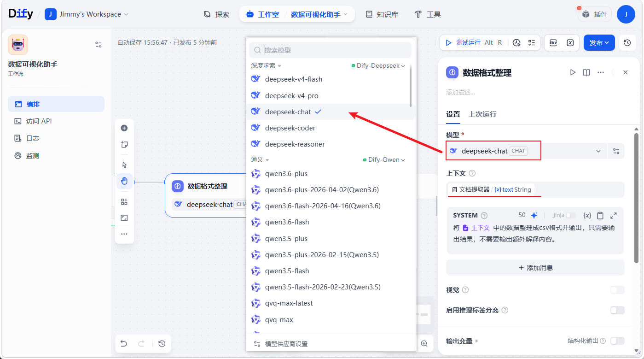The height and width of the screenshot is (359, 644).
Task: Open the Dify-Deepseek provider dropdown
Action: pyautogui.click(x=378, y=66)
